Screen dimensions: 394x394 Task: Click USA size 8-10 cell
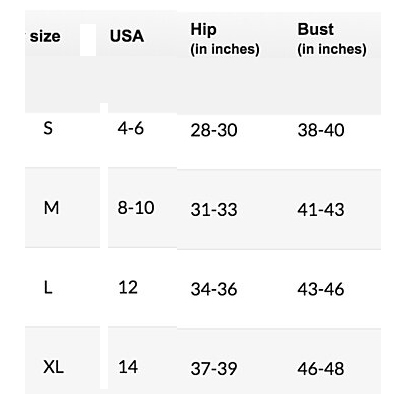pos(136,208)
